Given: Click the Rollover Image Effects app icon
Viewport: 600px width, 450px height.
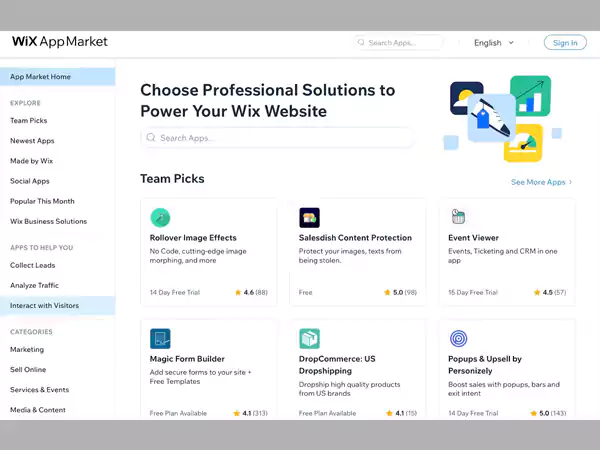Looking at the screenshot, I should [x=160, y=218].
